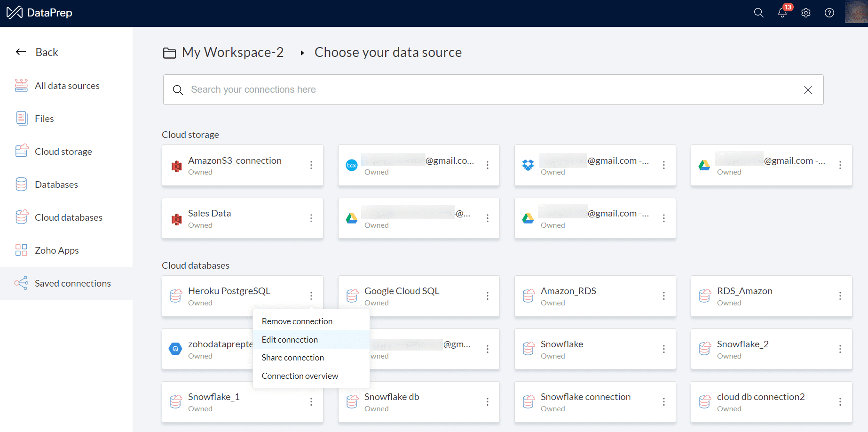Viewport: 868px width, 432px height.
Task: Expand the Amazon_RDS three-dot menu
Action: [664, 296]
